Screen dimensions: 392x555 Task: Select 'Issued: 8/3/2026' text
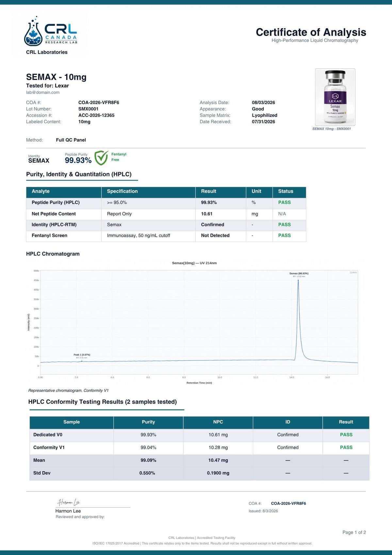pyautogui.click(x=263, y=511)
